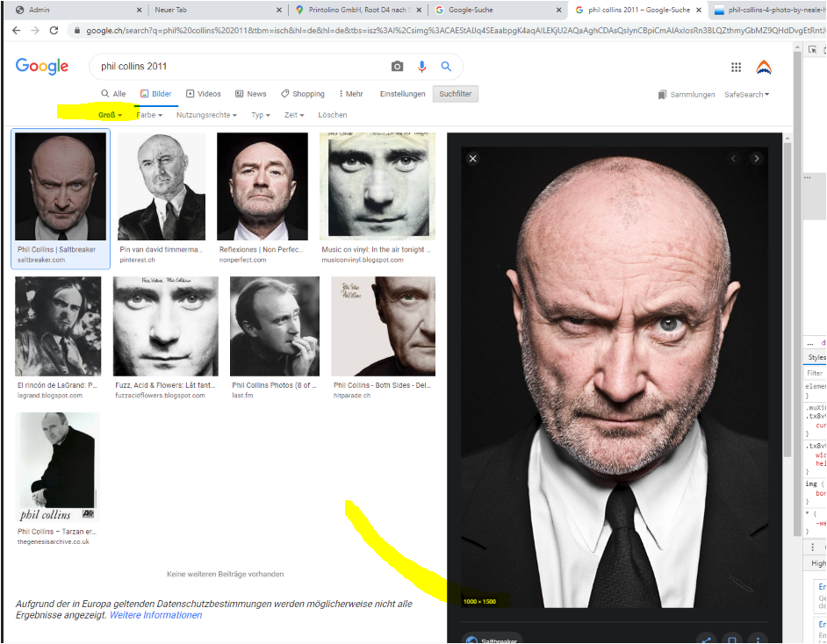Open the Sammlungen collections

click(x=686, y=95)
